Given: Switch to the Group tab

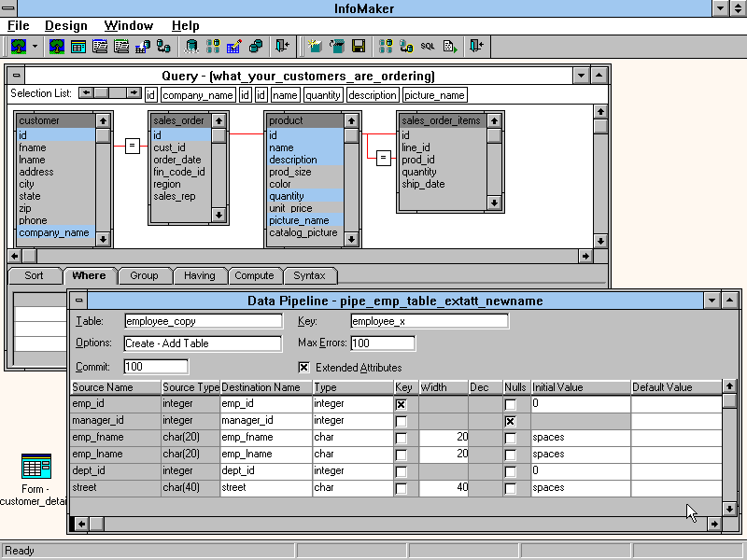Looking at the screenshot, I should [144, 275].
